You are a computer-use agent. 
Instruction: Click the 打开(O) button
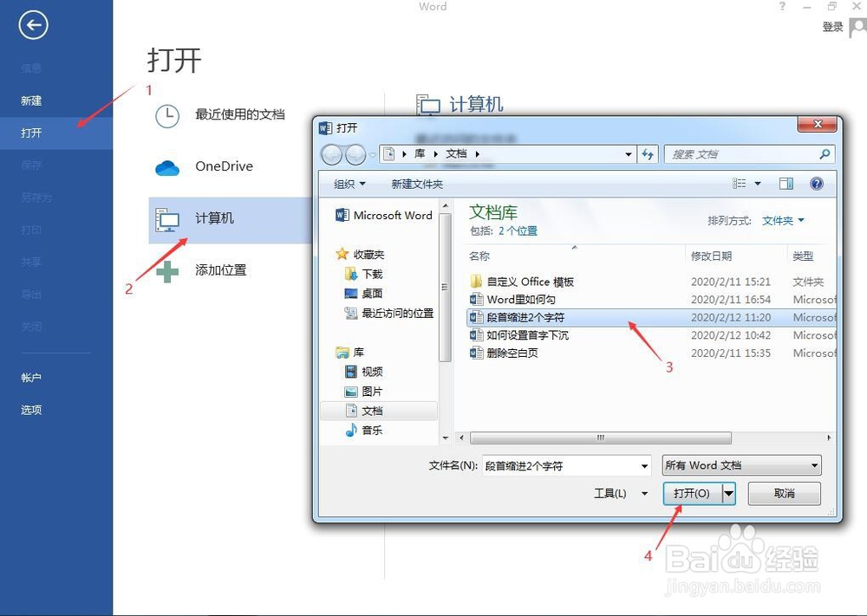(x=692, y=493)
